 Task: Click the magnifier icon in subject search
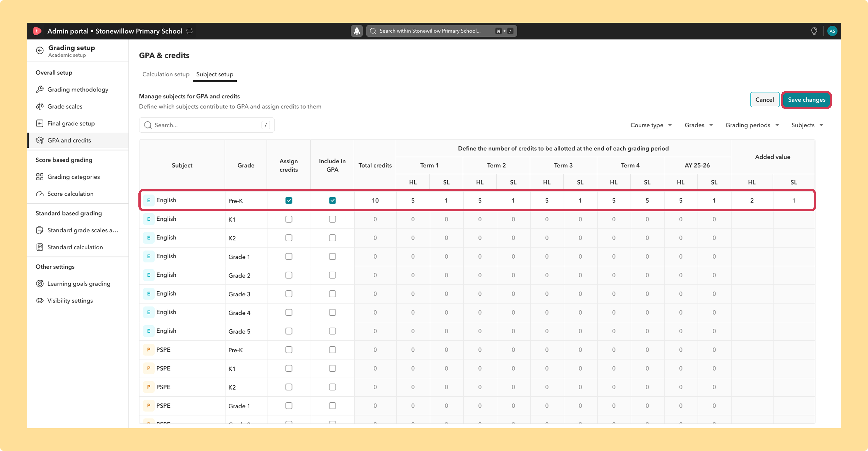pos(148,125)
